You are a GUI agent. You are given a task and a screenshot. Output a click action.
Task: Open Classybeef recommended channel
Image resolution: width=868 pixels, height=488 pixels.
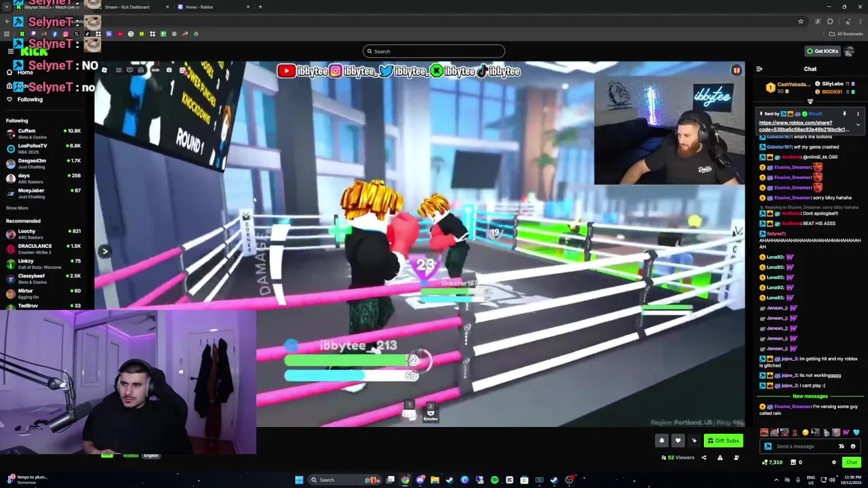point(43,278)
